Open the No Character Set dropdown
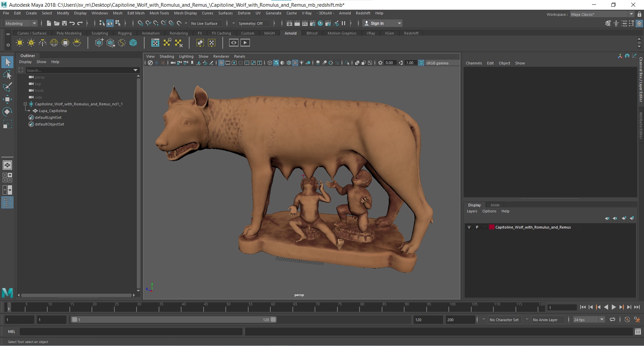Screen dimensions: 644x346 [484, 319]
